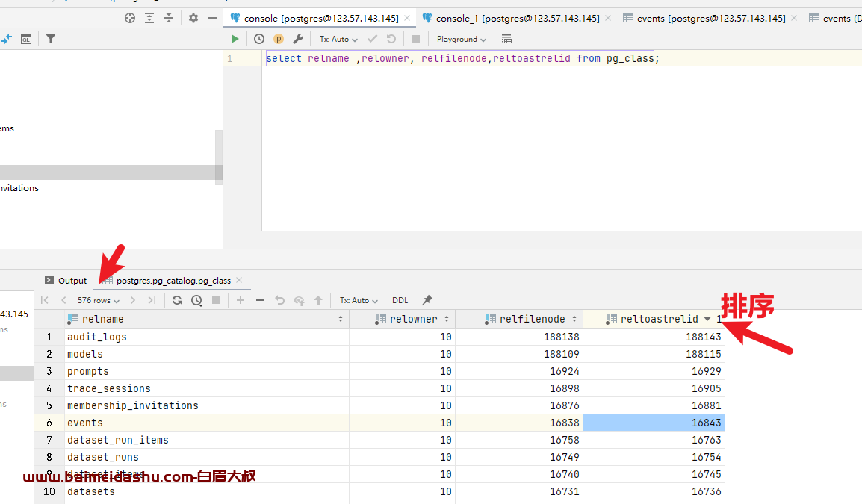Open the Output tab
This screenshot has height=504, width=862.
pyautogui.click(x=66, y=280)
